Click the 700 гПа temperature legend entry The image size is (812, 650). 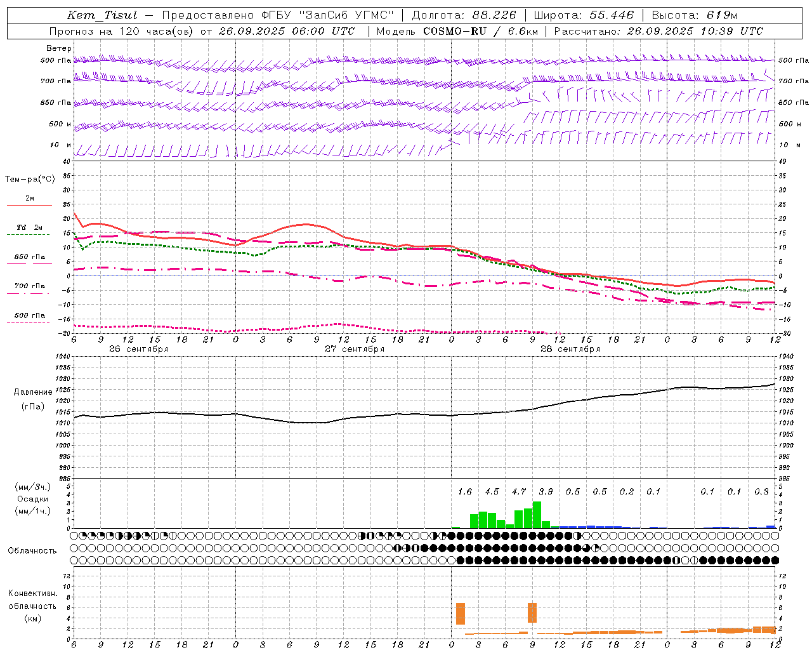click(29, 286)
